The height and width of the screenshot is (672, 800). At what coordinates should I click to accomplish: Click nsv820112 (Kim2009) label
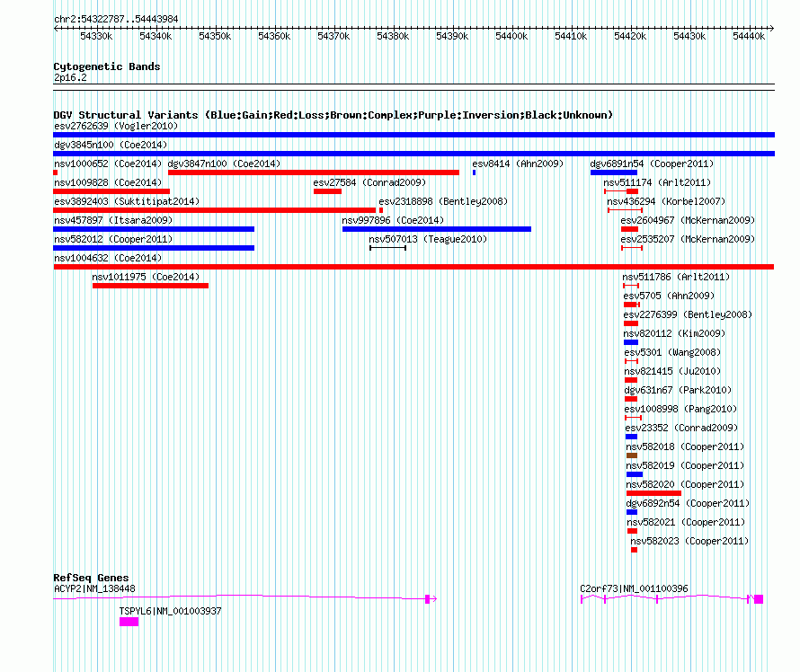674,333
